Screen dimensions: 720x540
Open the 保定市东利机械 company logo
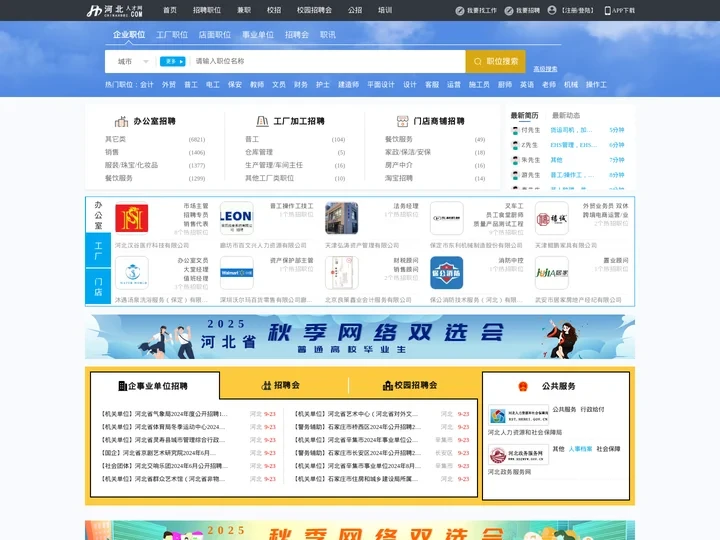tap(447, 218)
